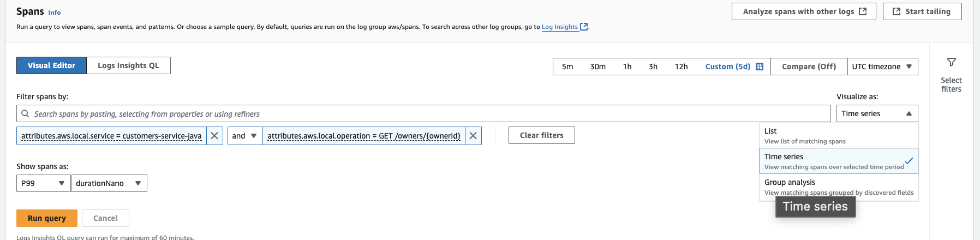Pick the 12h time range
Image resolution: width=980 pixels, height=240 pixels.
pyautogui.click(x=681, y=67)
